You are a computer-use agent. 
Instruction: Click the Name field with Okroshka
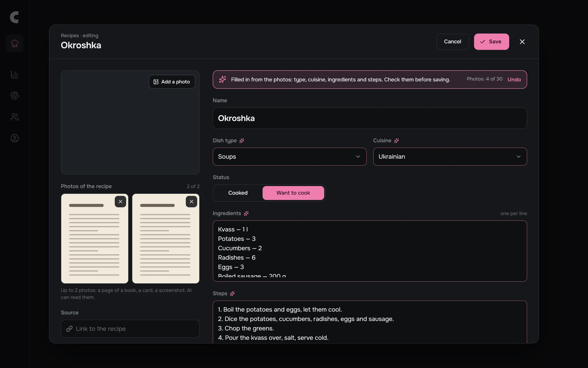370,118
